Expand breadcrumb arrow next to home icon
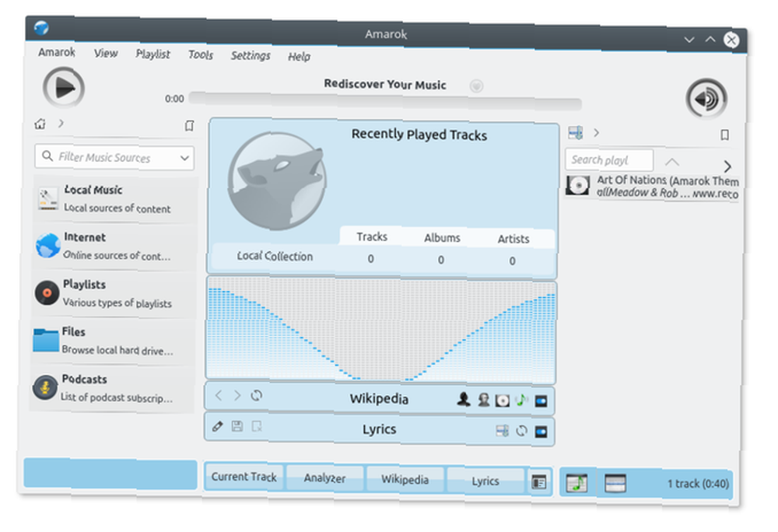 [61, 124]
